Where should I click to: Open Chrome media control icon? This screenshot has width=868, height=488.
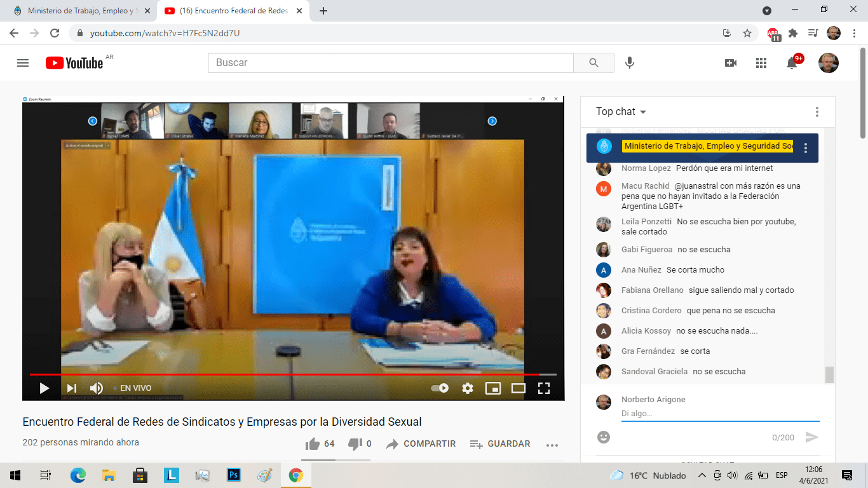pyautogui.click(x=813, y=33)
